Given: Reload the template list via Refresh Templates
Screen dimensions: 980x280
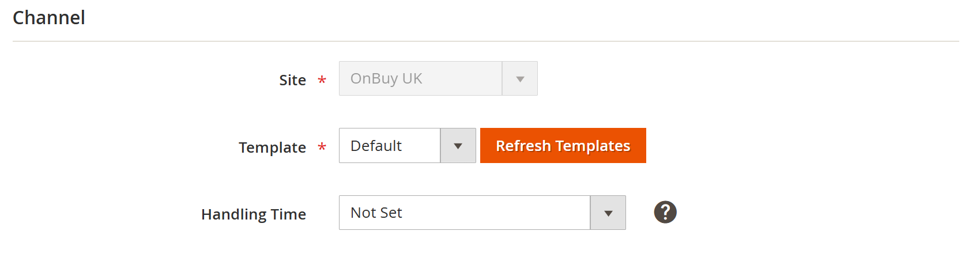Looking at the screenshot, I should [563, 146].
